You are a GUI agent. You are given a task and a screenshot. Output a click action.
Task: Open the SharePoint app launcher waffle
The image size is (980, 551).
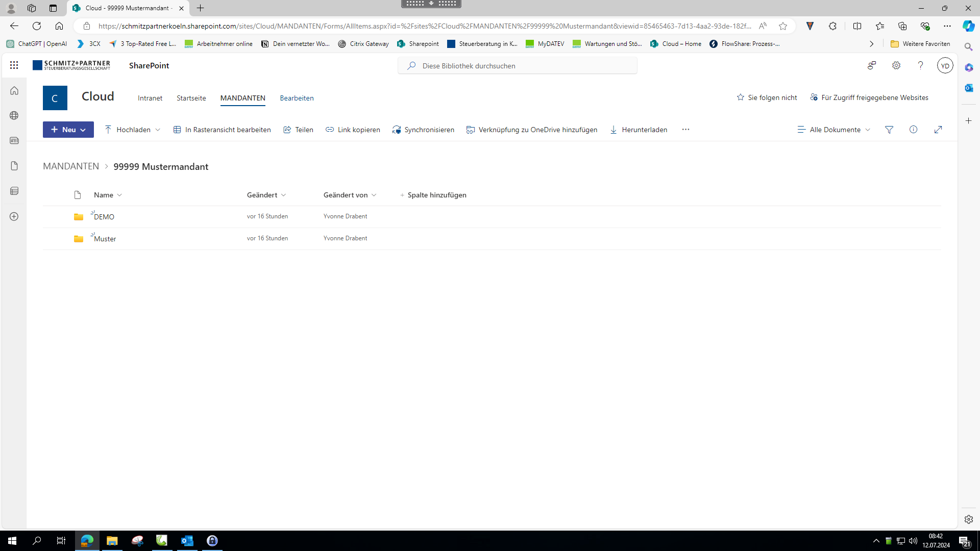14,65
